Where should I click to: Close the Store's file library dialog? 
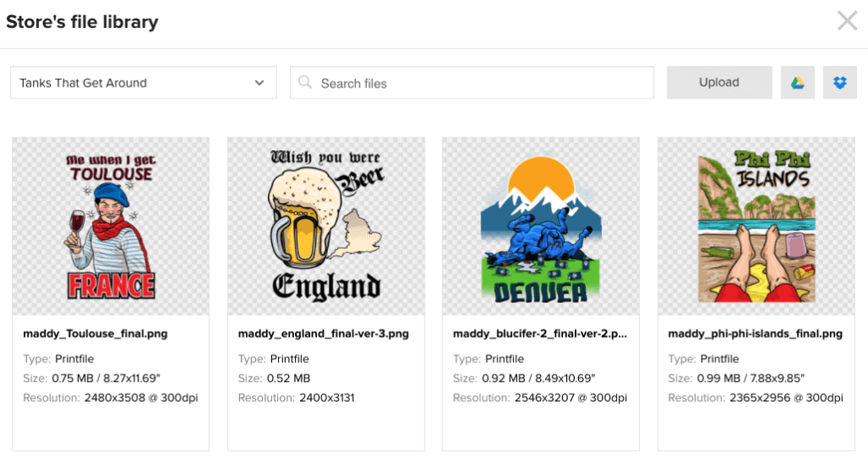click(x=847, y=21)
